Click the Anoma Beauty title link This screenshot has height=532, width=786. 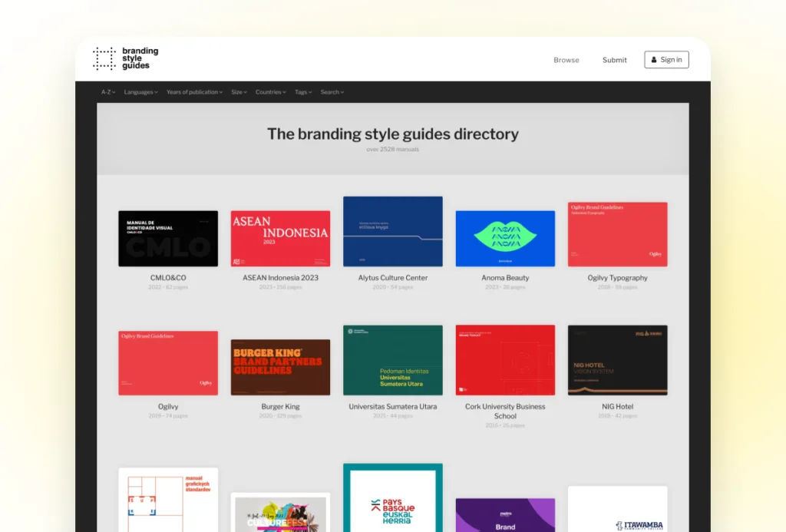[505, 278]
